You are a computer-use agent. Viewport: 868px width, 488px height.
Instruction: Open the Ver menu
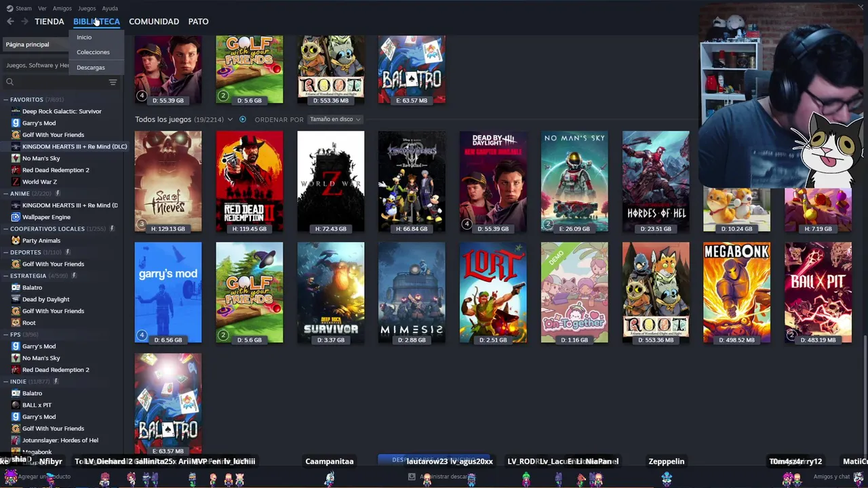coord(42,8)
